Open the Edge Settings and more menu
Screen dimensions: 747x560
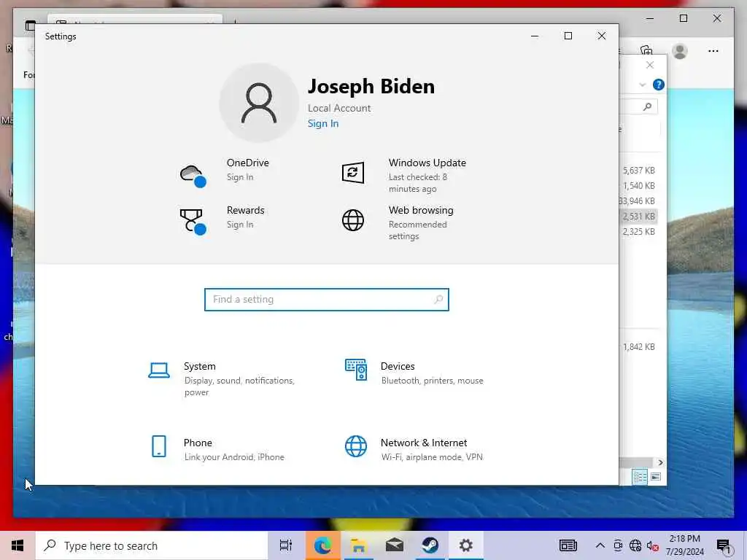(713, 51)
